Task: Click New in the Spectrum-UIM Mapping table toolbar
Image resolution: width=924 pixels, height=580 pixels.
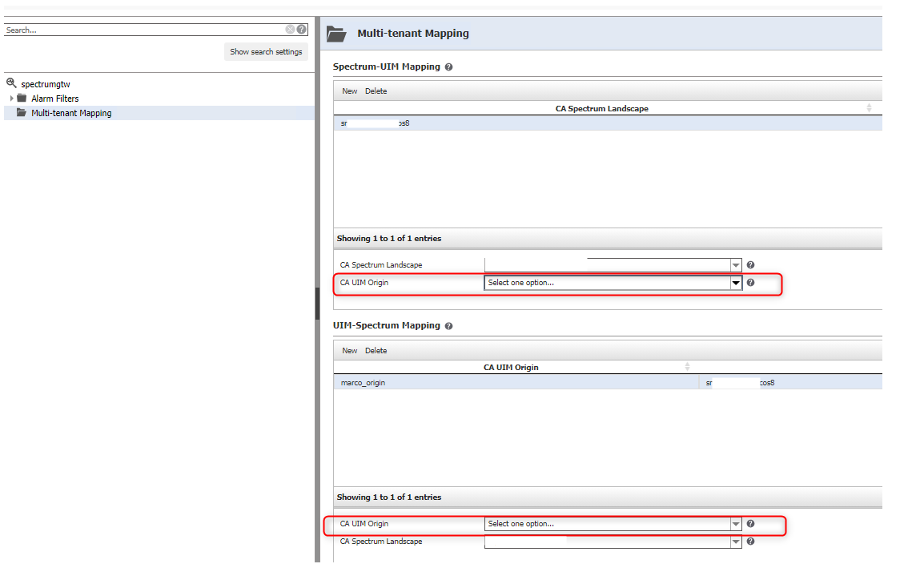Action: click(350, 91)
